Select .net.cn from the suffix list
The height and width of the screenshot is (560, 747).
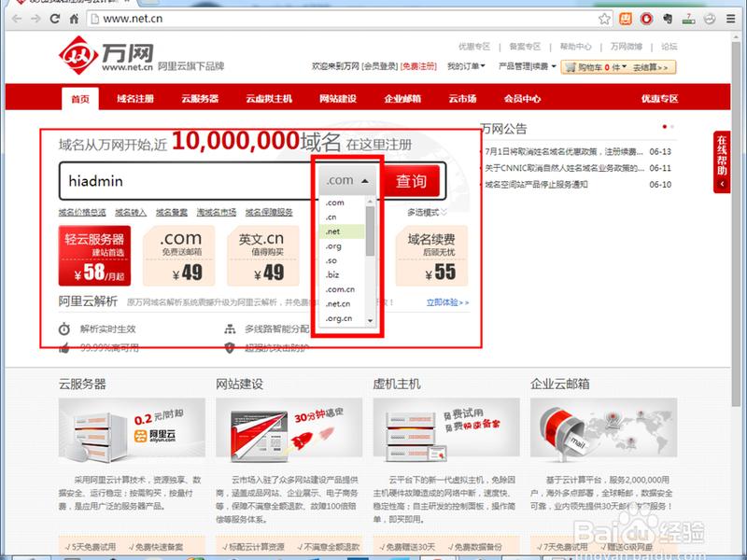(x=341, y=304)
